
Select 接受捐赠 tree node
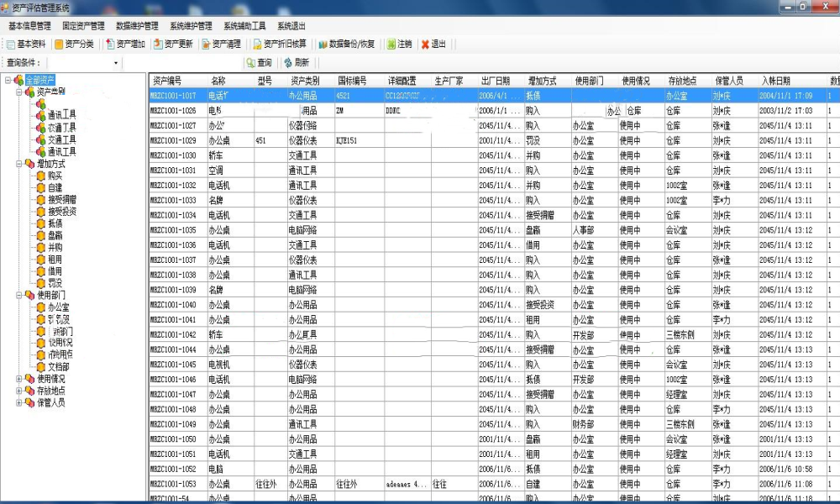[61, 199]
